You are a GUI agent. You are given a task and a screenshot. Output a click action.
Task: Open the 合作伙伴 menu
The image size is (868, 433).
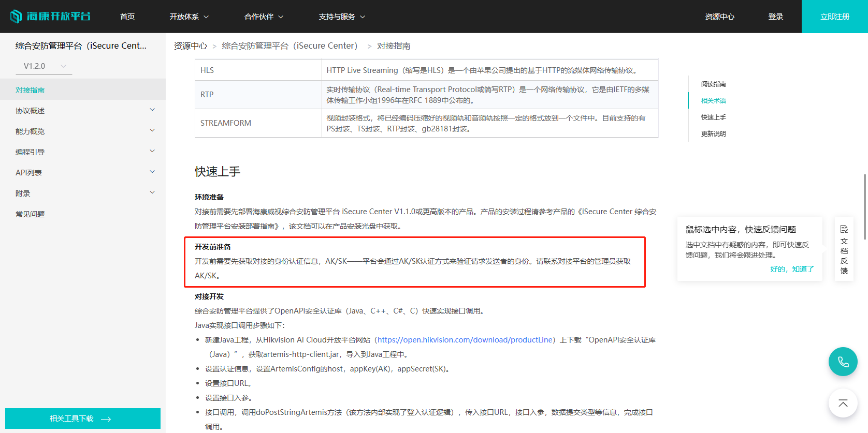264,17
